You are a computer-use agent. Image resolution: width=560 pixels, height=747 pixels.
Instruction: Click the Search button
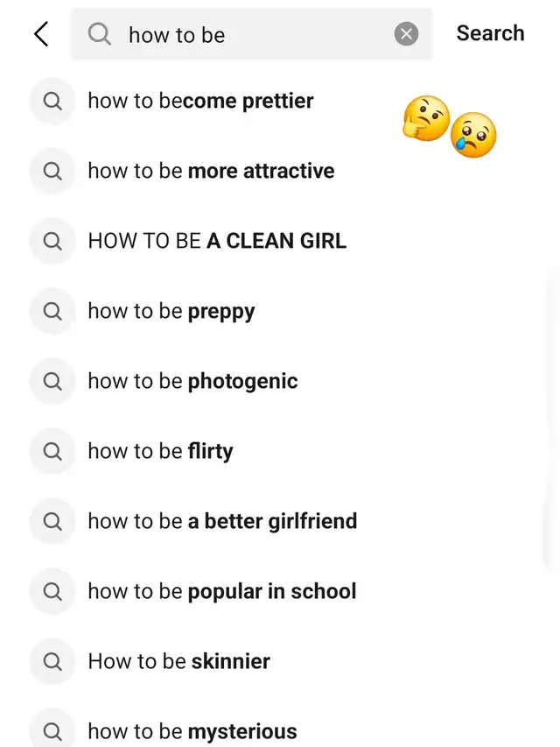(x=490, y=33)
